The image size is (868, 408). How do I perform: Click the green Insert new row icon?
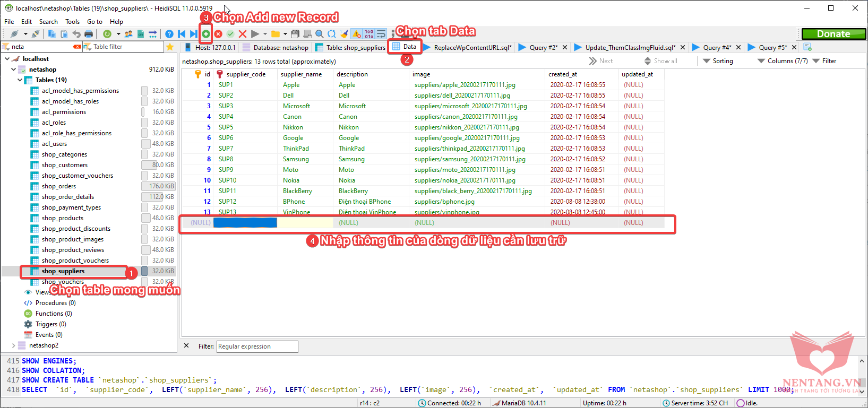coord(206,34)
